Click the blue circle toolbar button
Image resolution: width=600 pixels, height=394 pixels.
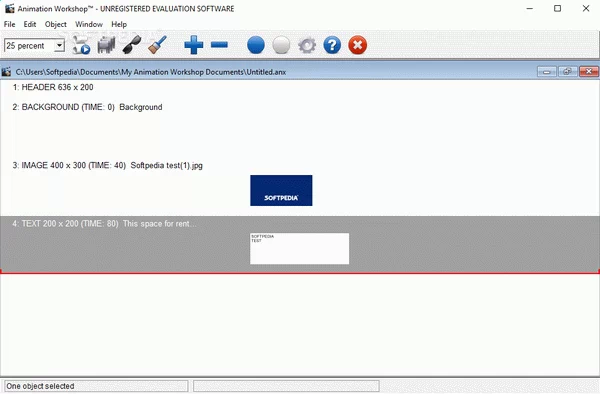click(256, 45)
